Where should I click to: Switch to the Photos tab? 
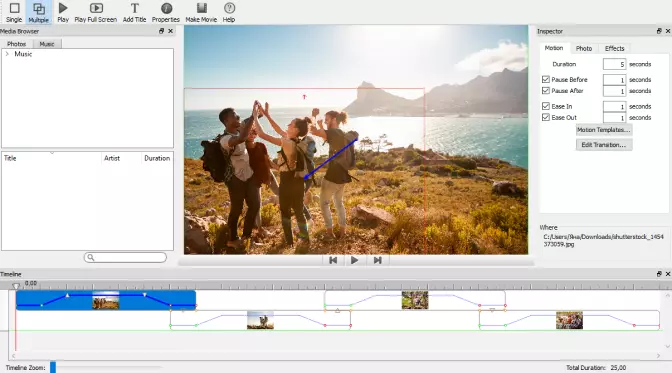click(16, 44)
